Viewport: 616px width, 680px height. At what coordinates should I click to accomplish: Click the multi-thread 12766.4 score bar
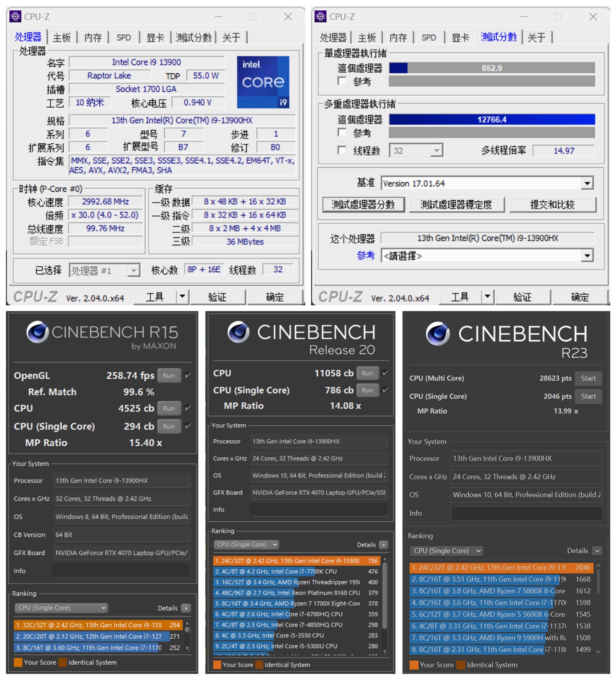click(x=492, y=119)
